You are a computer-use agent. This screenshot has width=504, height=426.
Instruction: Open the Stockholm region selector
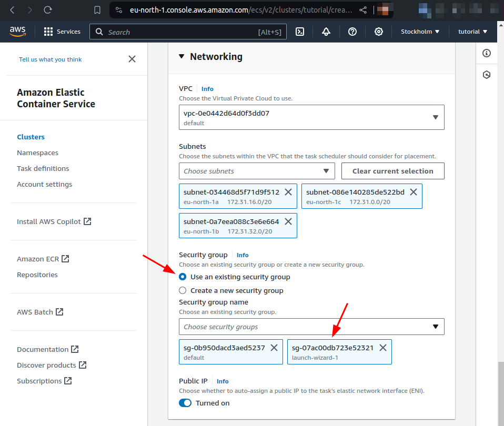coord(420,32)
